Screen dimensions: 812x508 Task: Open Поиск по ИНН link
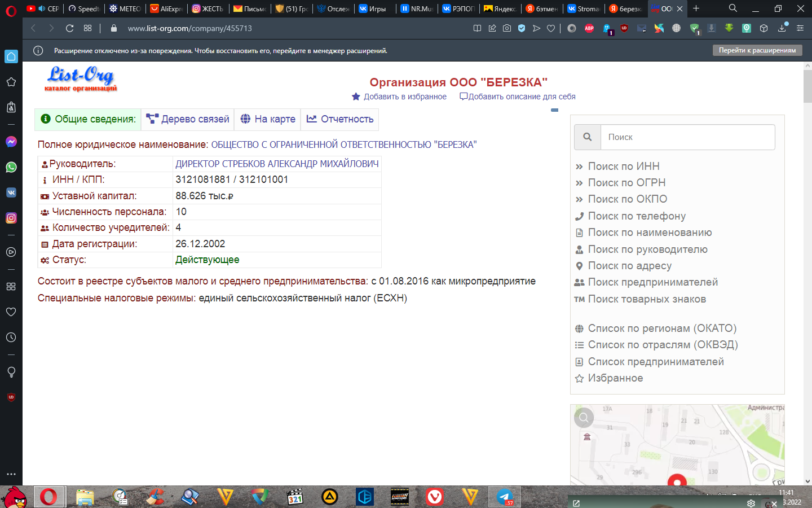tap(623, 167)
